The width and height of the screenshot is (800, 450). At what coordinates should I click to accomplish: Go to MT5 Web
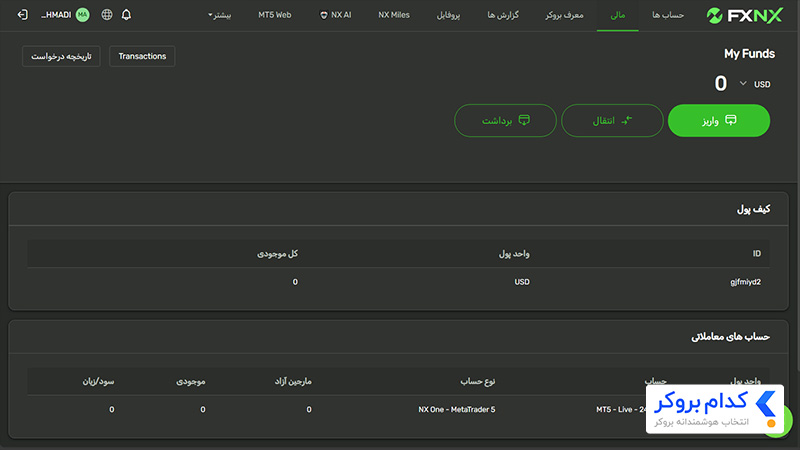point(274,15)
